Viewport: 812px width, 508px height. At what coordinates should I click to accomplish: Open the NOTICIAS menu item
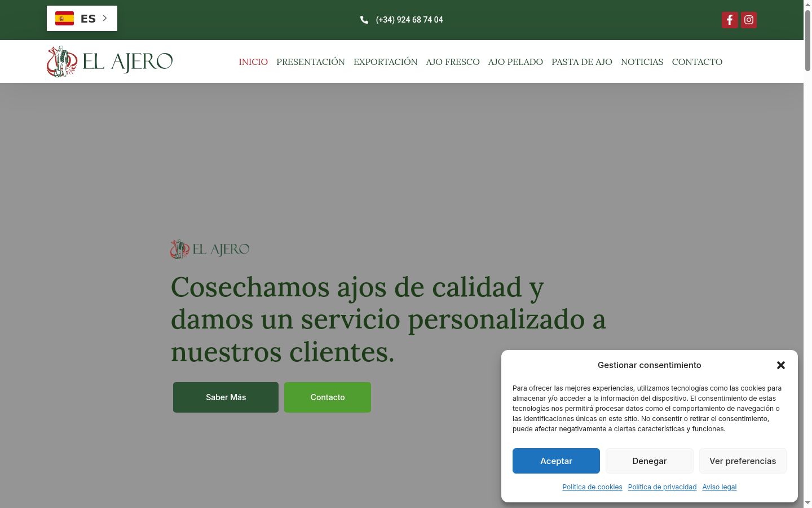642,62
